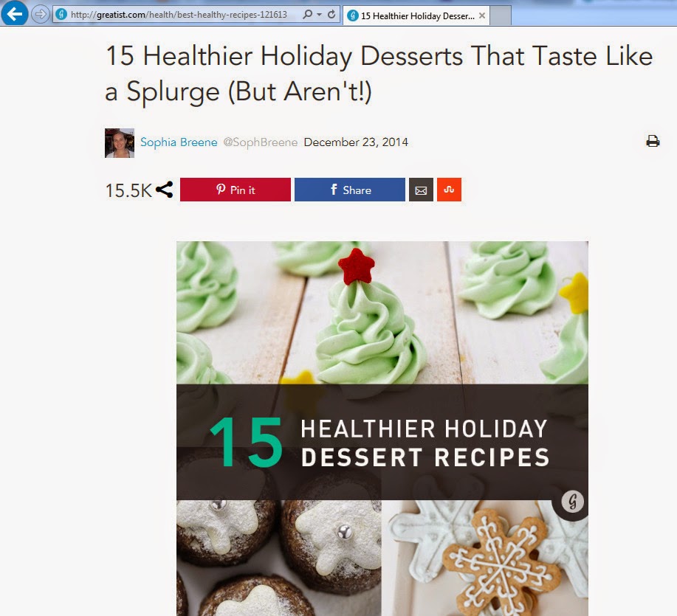Print the article using the printer icon
This screenshot has width=677, height=616.
tap(653, 141)
